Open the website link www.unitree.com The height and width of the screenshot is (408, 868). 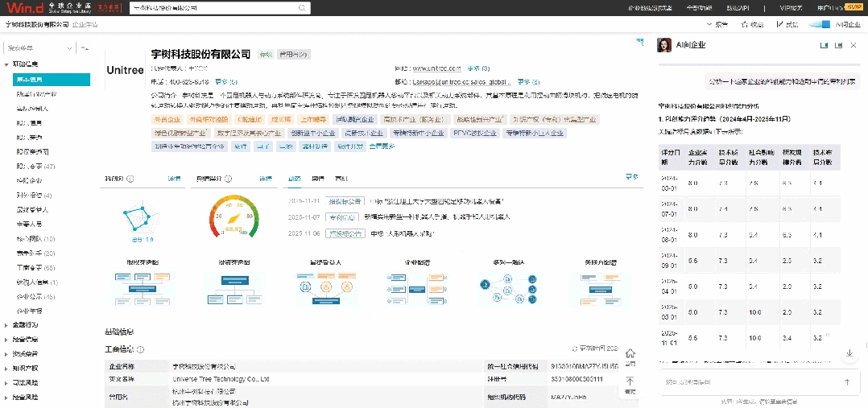(x=436, y=68)
